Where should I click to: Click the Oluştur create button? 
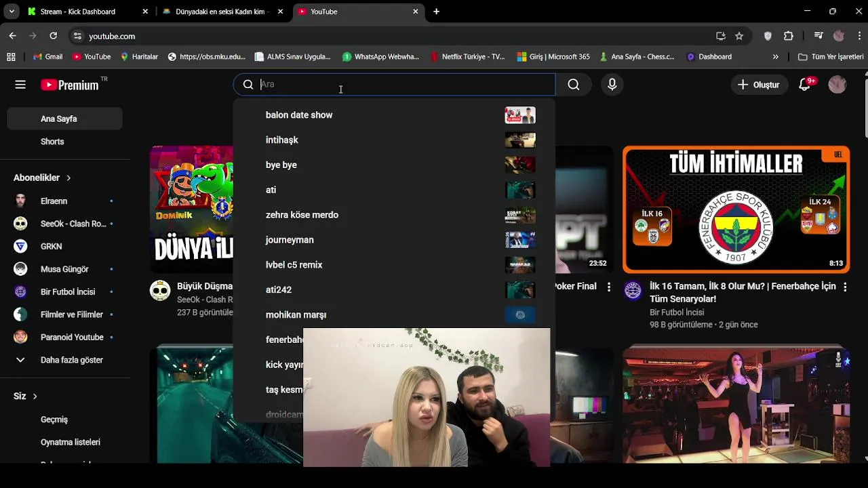point(759,85)
